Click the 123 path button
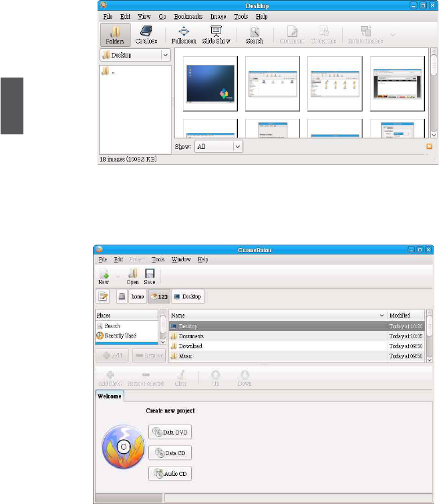Viewport: 439px width, 504px height. click(159, 296)
